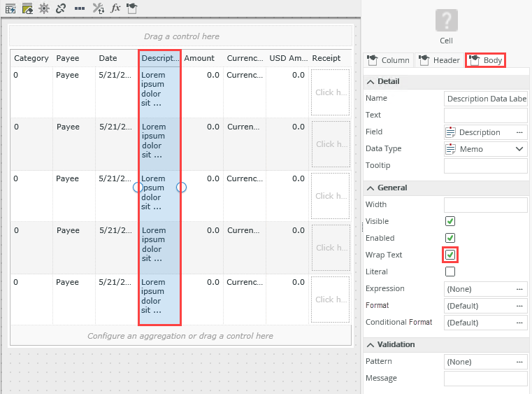Click the Width input field
Screen dimensions: 532x394
[485, 205]
